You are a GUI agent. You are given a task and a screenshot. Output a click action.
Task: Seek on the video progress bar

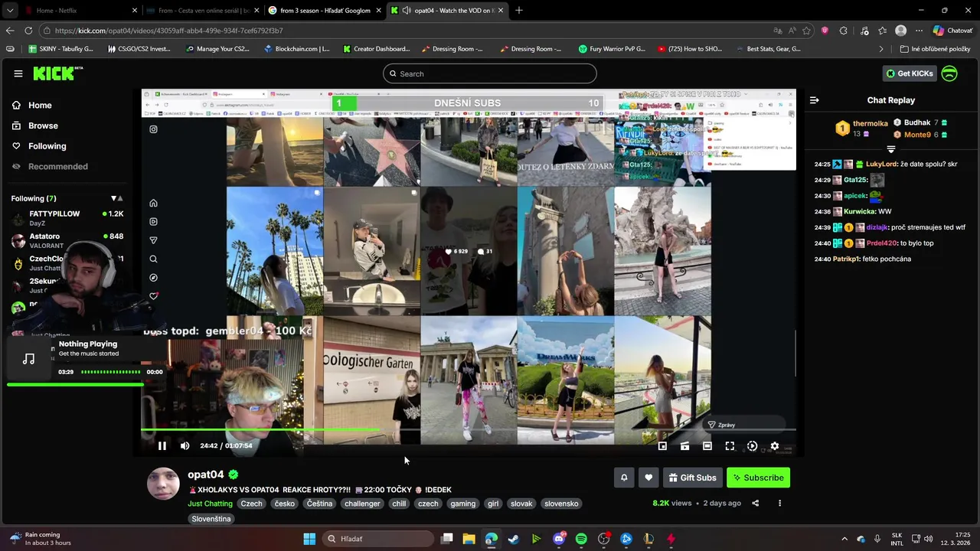[x=468, y=431]
